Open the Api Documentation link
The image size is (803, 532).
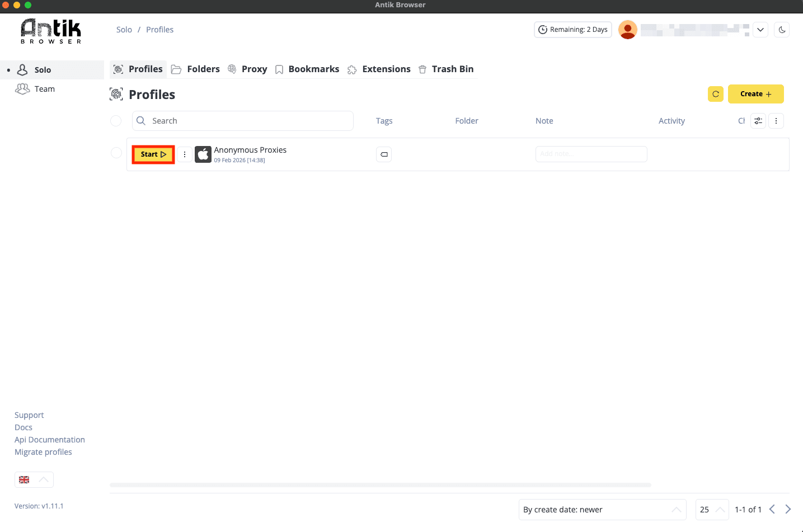tap(49, 439)
